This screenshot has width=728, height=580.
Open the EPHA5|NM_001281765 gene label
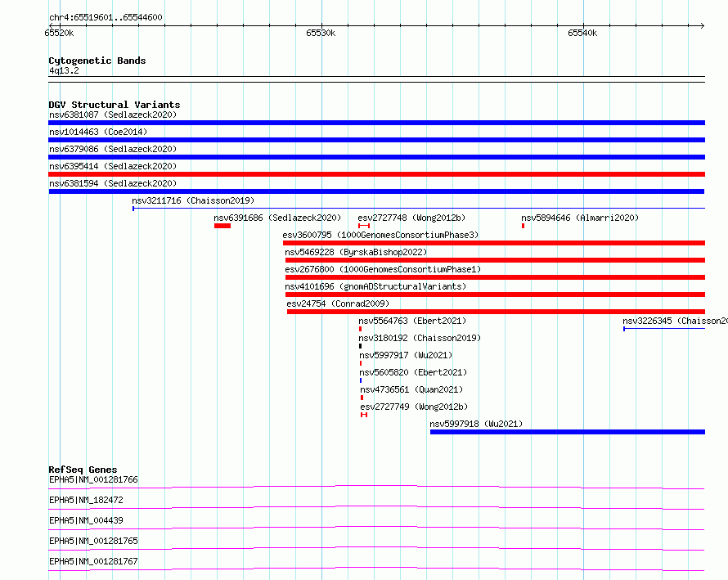pyautogui.click(x=93, y=541)
